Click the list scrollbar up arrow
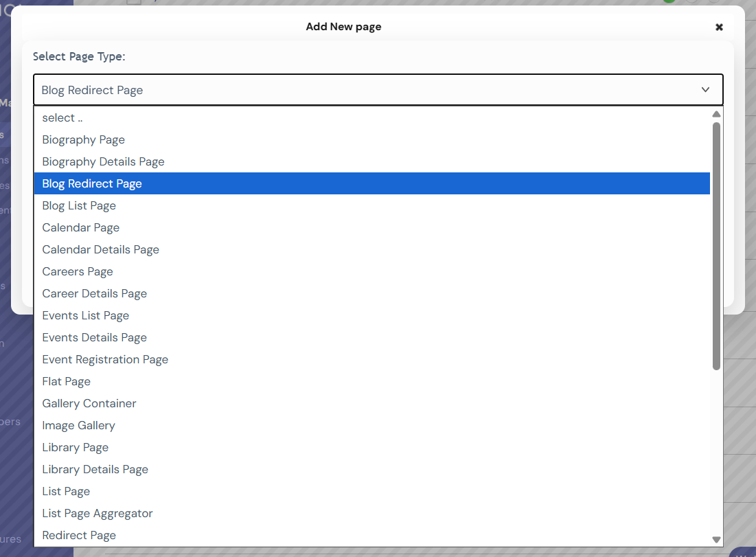The height and width of the screenshot is (557, 756). 716,114
